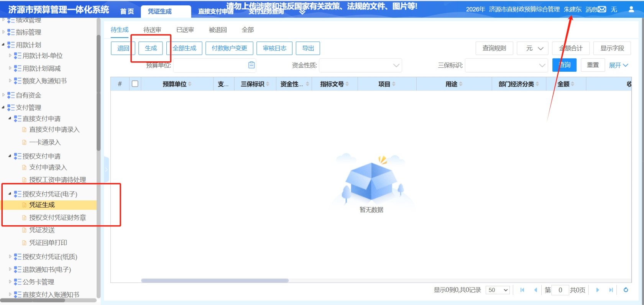Expand the 指标管理 tree node

point(3,32)
